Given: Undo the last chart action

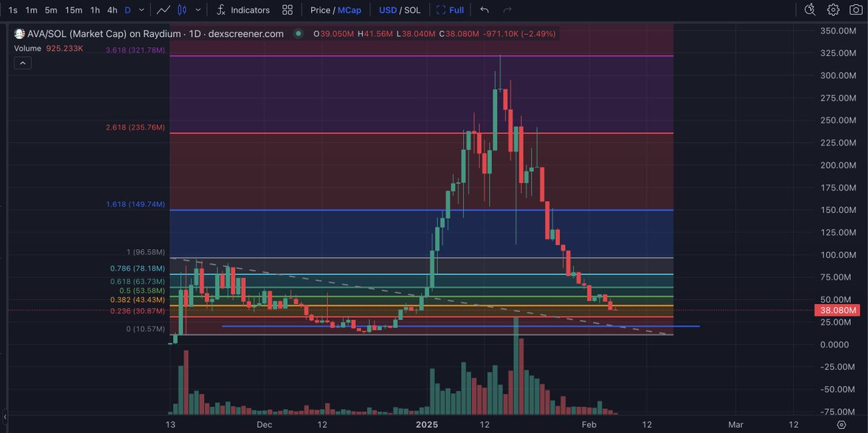Looking at the screenshot, I should point(485,10).
